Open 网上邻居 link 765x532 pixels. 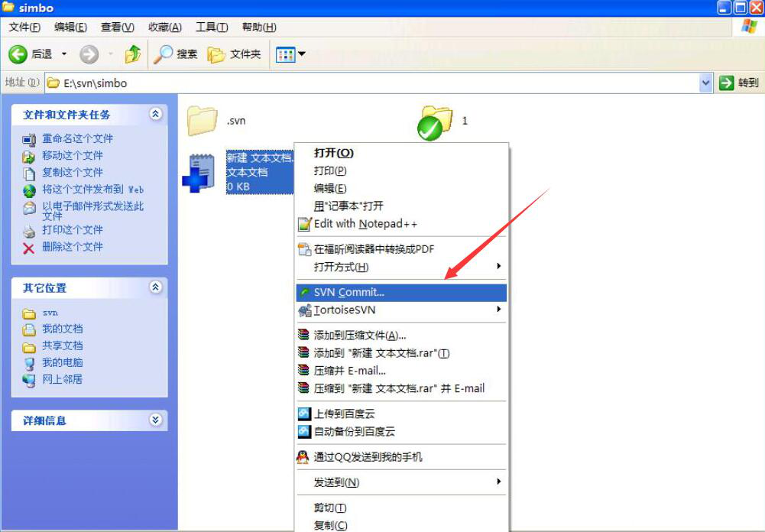coord(63,379)
